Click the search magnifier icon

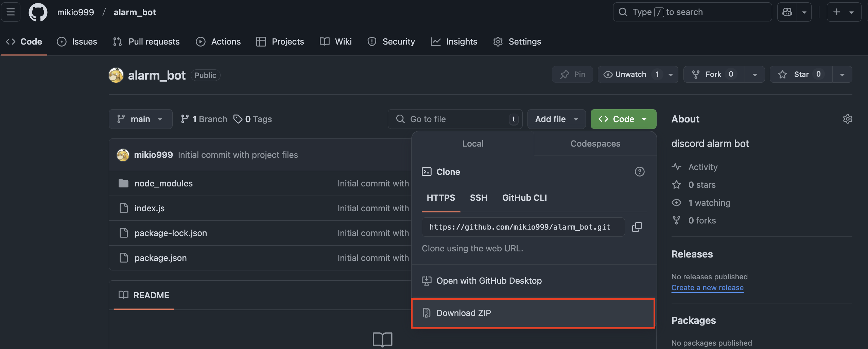click(623, 12)
